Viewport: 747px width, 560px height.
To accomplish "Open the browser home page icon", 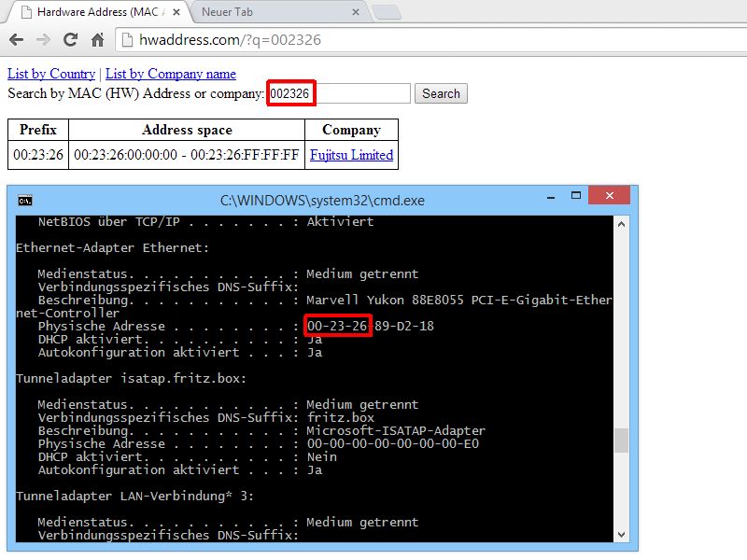I will pyautogui.click(x=98, y=40).
